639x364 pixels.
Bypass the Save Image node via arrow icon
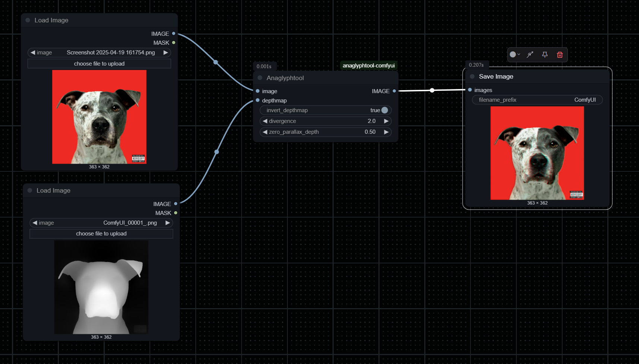point(530,55)
